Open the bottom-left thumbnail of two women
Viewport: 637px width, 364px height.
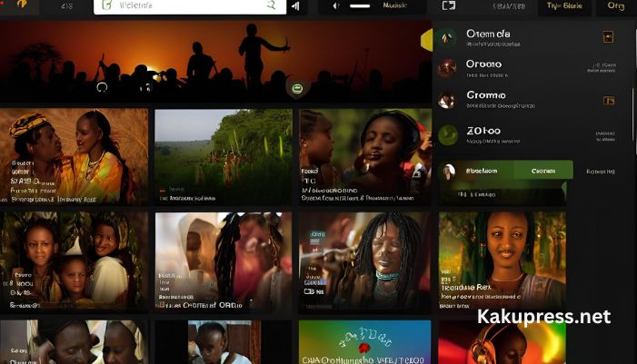click(74, 342)
